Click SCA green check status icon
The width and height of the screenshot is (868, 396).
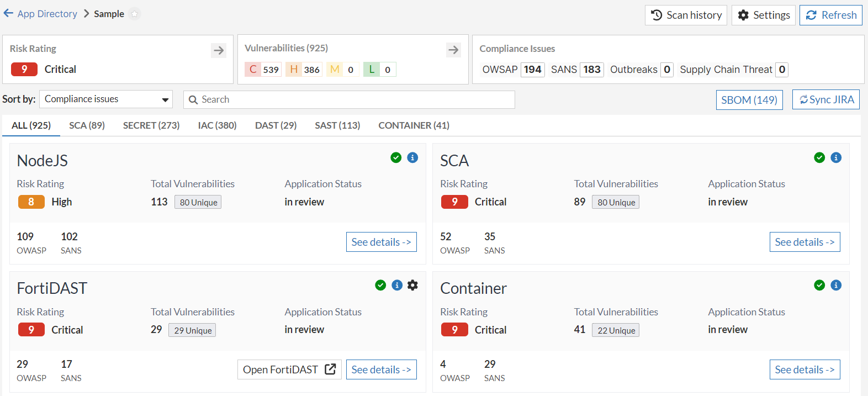pyautogui.click(x=819, y=157)
